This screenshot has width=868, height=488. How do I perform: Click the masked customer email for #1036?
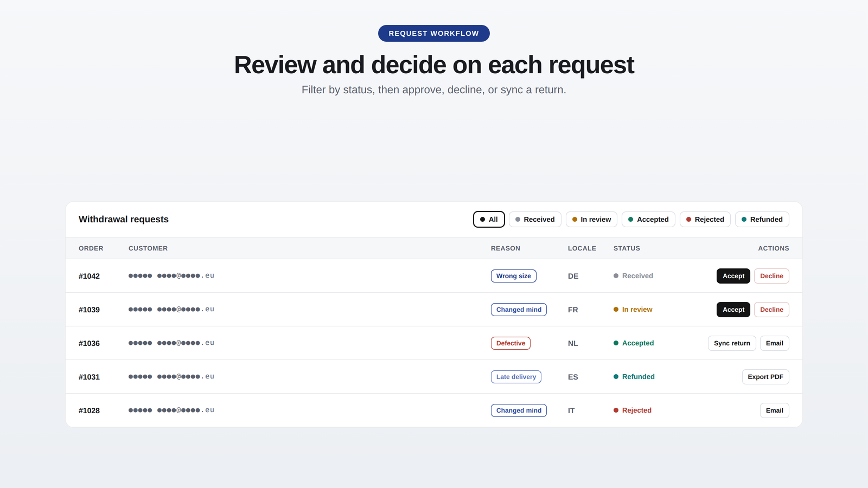[x=171, y=343]
